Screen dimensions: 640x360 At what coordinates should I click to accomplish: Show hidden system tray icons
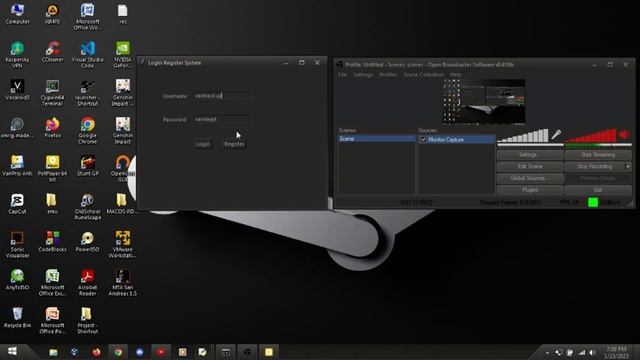click(547, 352)
